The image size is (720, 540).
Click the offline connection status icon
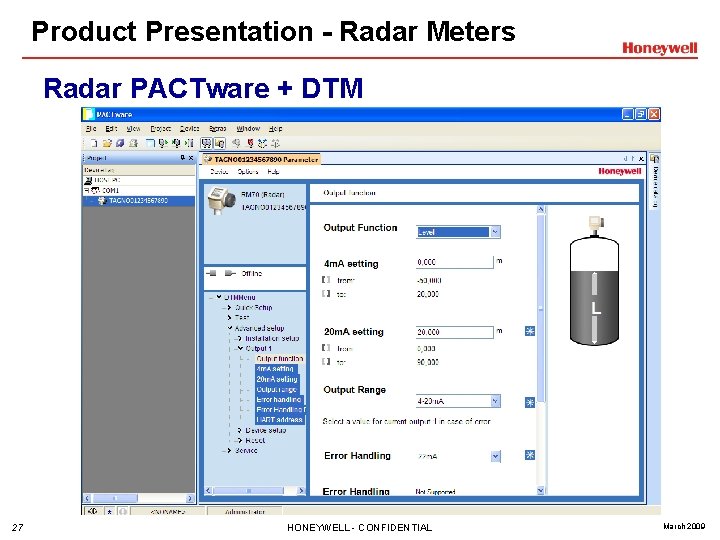click(220, 273)
